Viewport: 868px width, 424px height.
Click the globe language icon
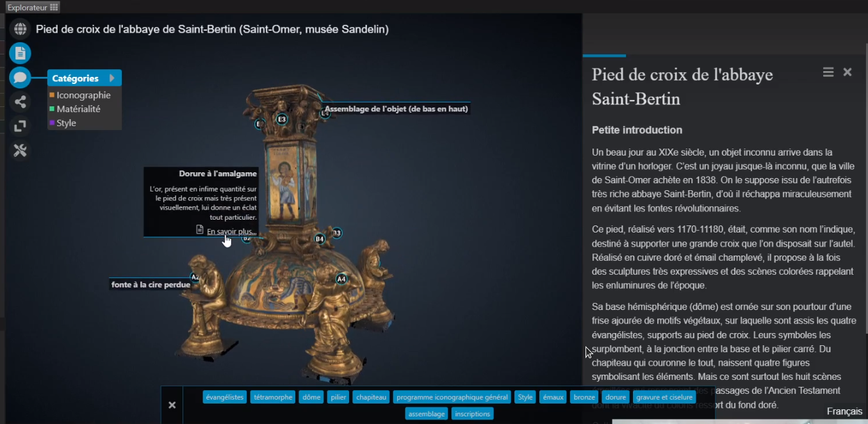click(20, 29)
